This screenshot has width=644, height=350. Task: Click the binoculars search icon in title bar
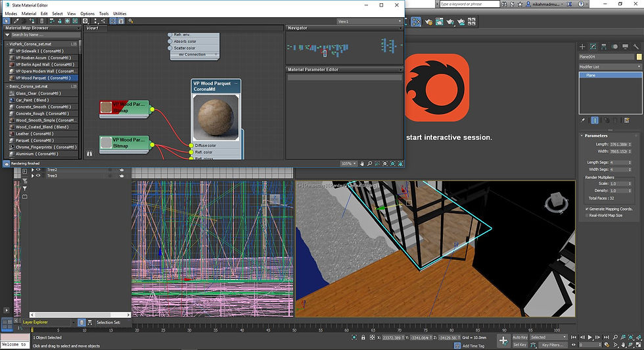(505, 4)
